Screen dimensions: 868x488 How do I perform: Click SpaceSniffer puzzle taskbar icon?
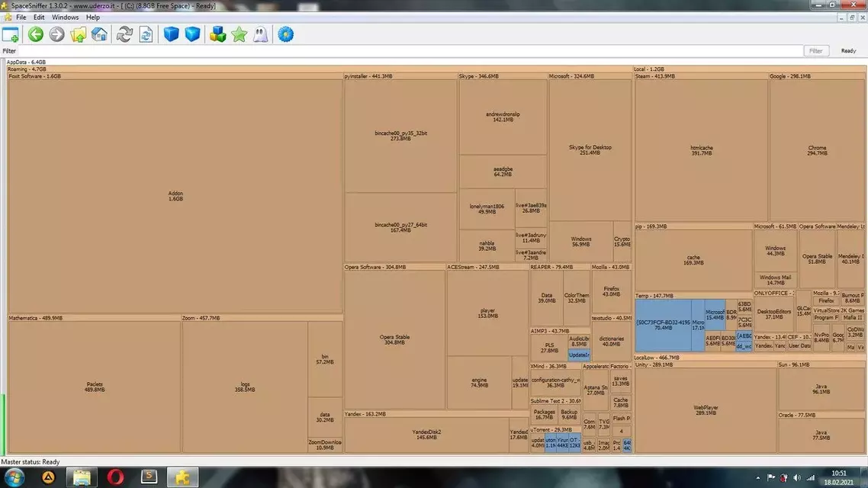point(183,477)
